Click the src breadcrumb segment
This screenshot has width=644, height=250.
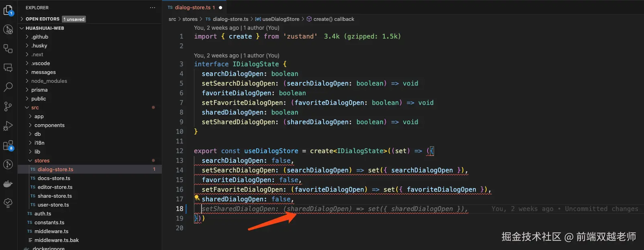[172, 19]
